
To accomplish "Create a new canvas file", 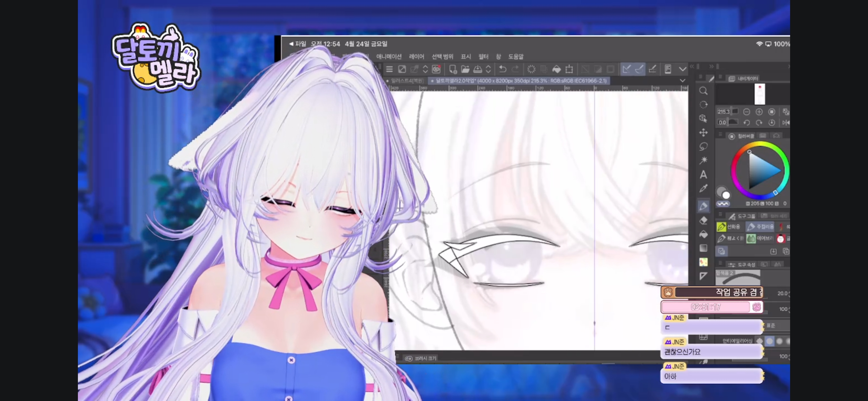I will click(453, 69).
